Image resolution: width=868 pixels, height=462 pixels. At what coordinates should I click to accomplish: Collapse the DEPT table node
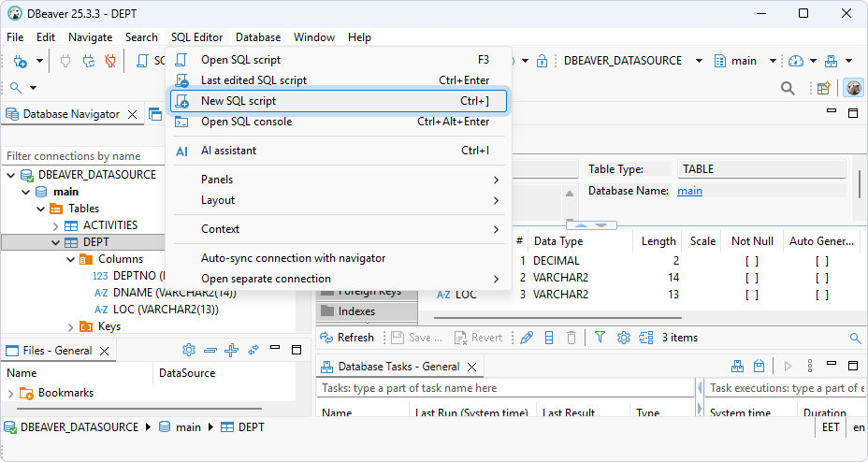[x=56, y=242]
